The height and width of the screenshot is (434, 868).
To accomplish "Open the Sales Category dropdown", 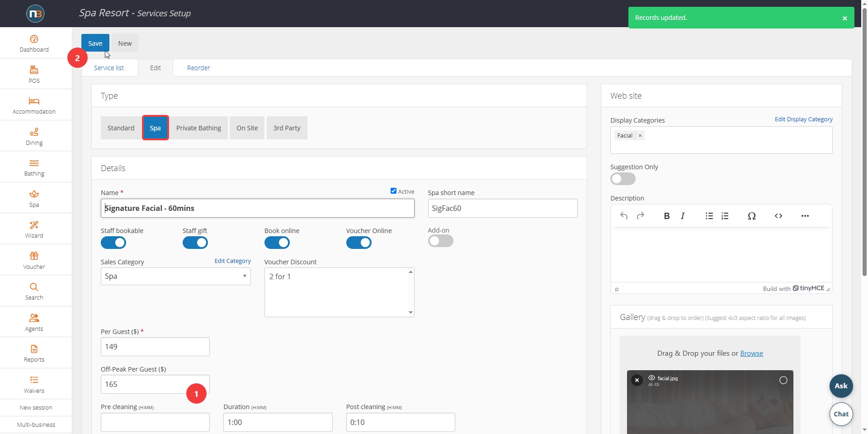I will tap(176, 276).
